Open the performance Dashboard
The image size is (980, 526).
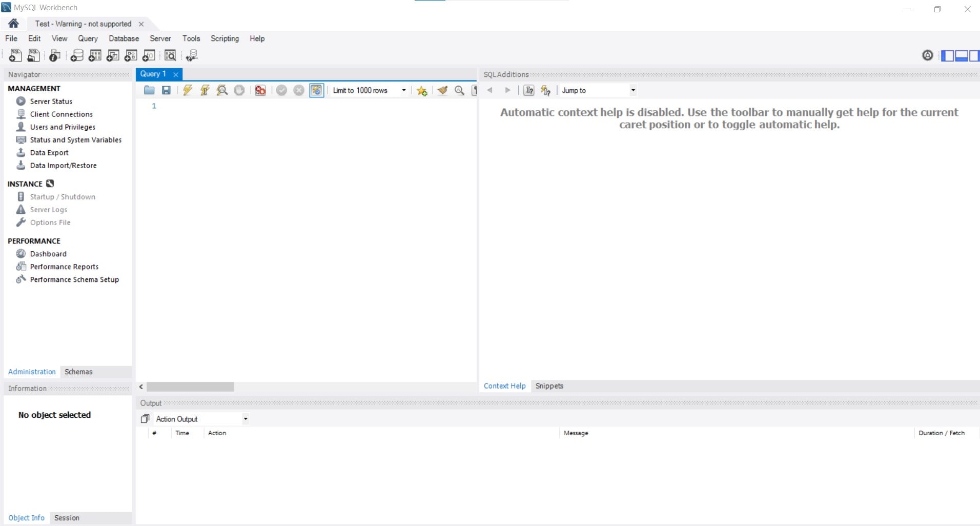(x=48, y=254)
